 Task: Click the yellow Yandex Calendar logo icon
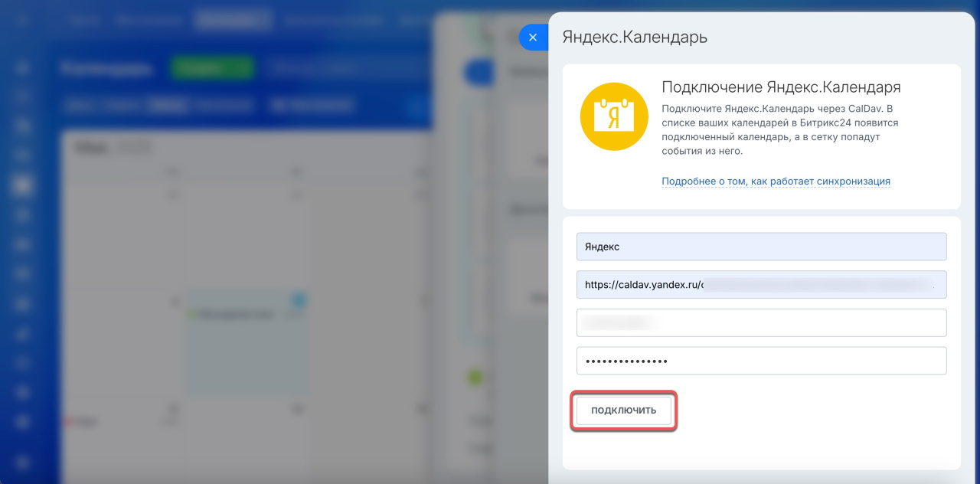[615, 116]
